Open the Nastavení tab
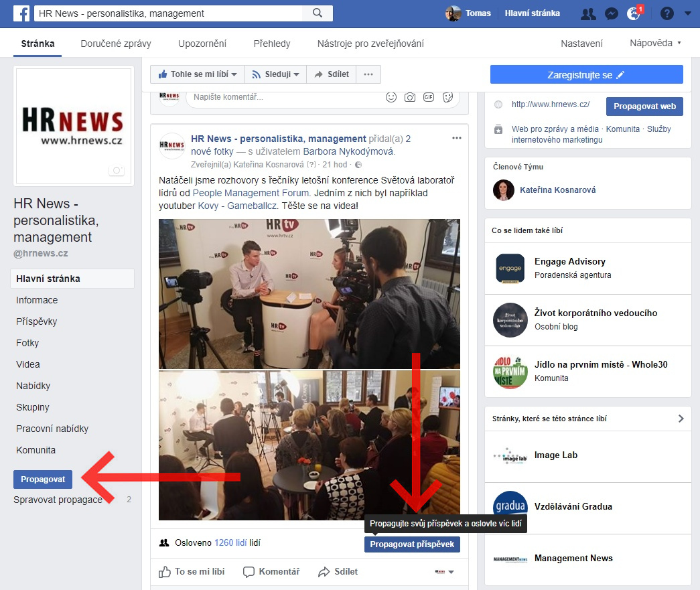The image size is (700, 590). (x=581, y=44)
